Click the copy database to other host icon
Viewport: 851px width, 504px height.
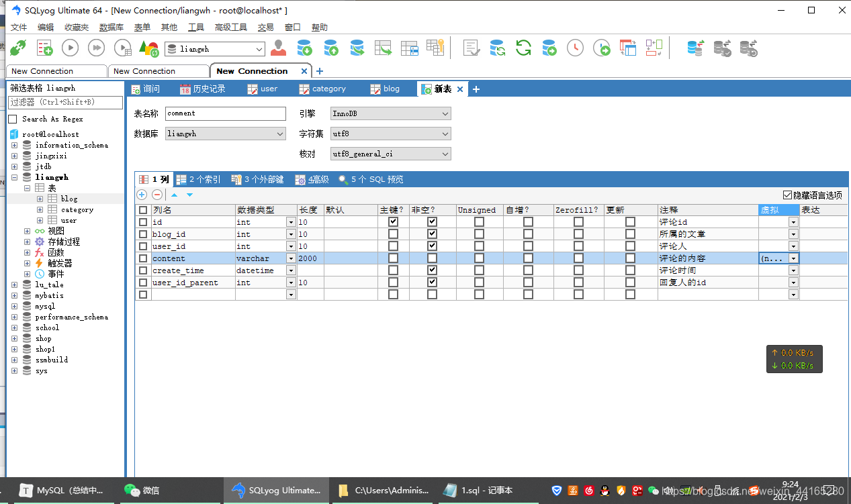coord(357,48)
